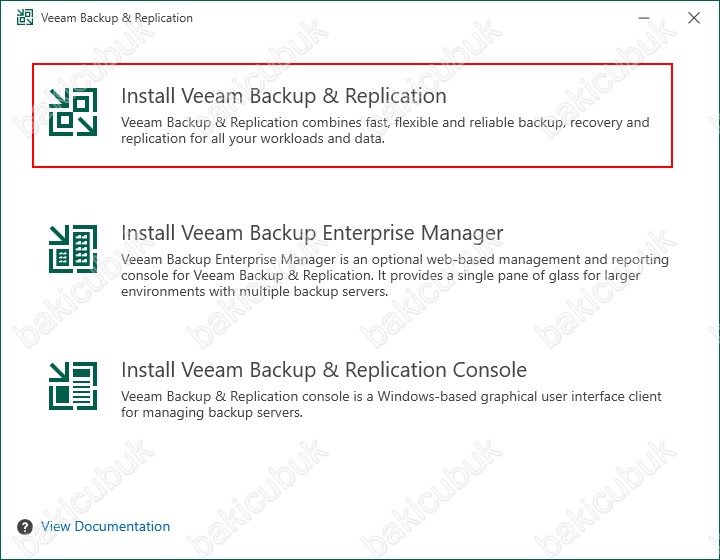Click the description about fast, flexible backup
Screen dimensions: 720x560
click(385, 122)
